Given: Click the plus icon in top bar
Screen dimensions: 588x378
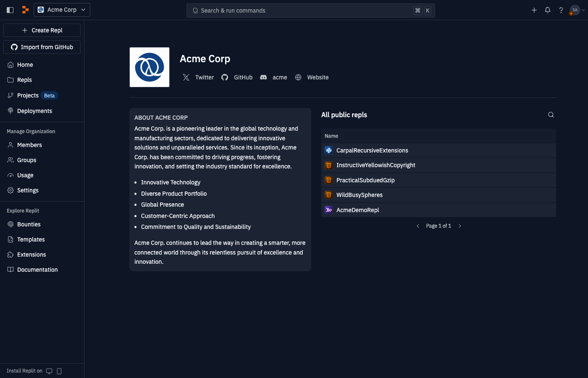Looking at the screenshot, I should click(x=534, y=10).
